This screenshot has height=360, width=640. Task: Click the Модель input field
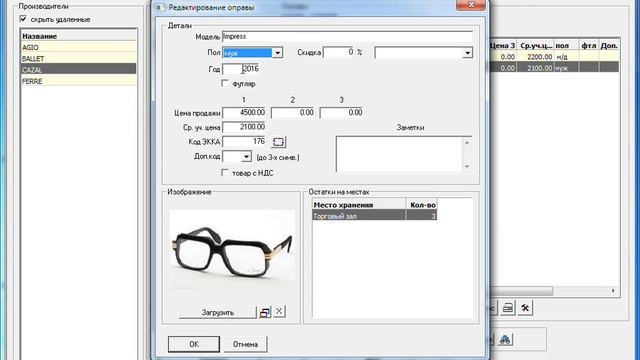tap(347, 36)
